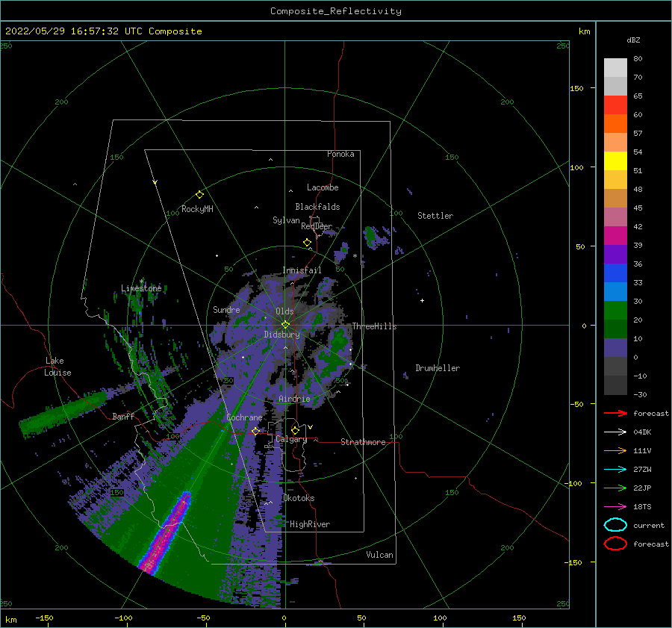Click the yellow diamond marker near Cochrane
The image size is (672, 628).
(255, 431)
